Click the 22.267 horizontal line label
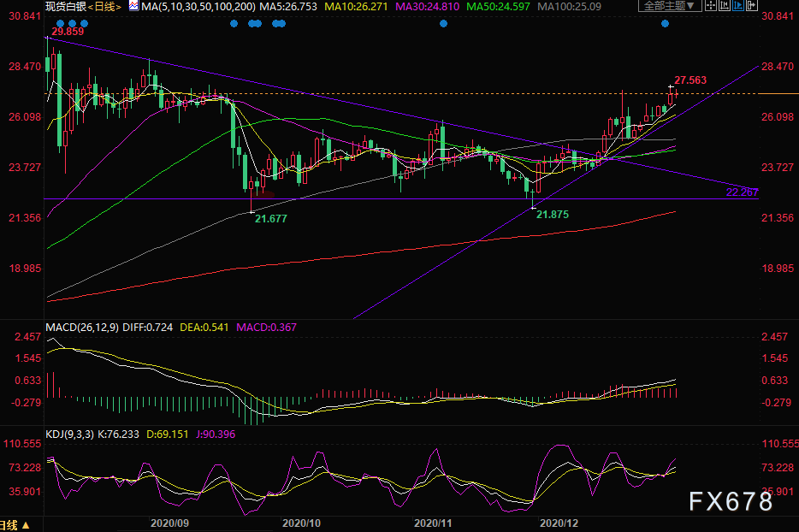 coord(742,192)
